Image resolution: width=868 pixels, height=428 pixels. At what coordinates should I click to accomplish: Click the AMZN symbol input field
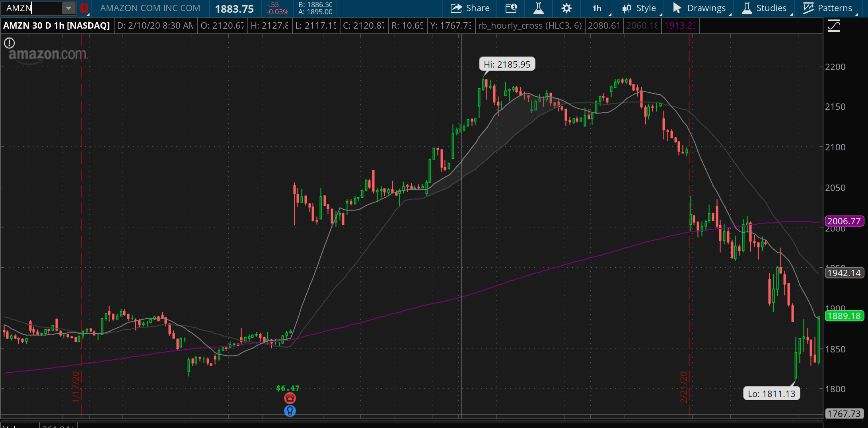tap(32, 8)
